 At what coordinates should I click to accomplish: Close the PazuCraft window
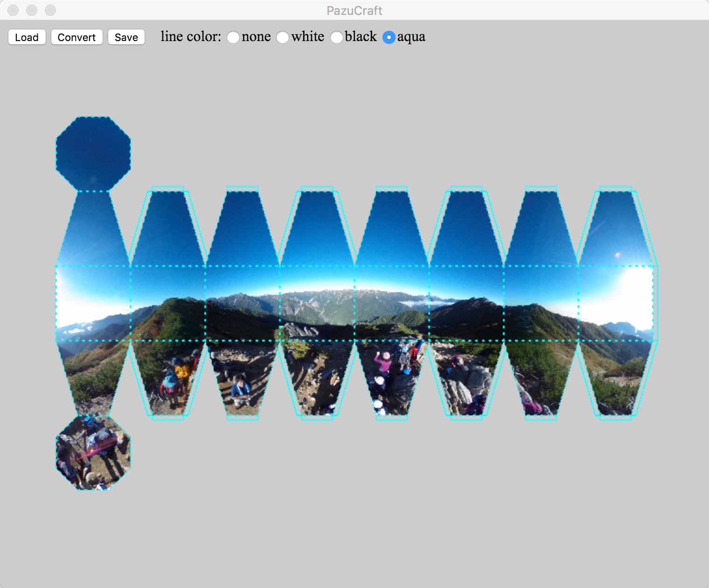[x=13, y=10]
